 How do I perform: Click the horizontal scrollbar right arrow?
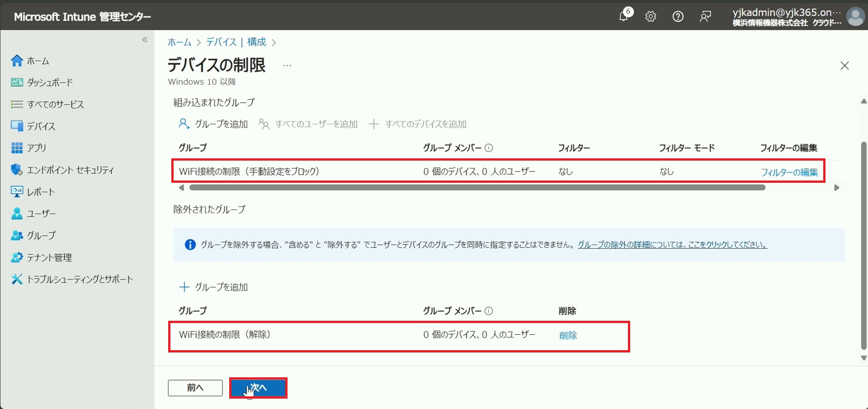click(x=836, y=188)
